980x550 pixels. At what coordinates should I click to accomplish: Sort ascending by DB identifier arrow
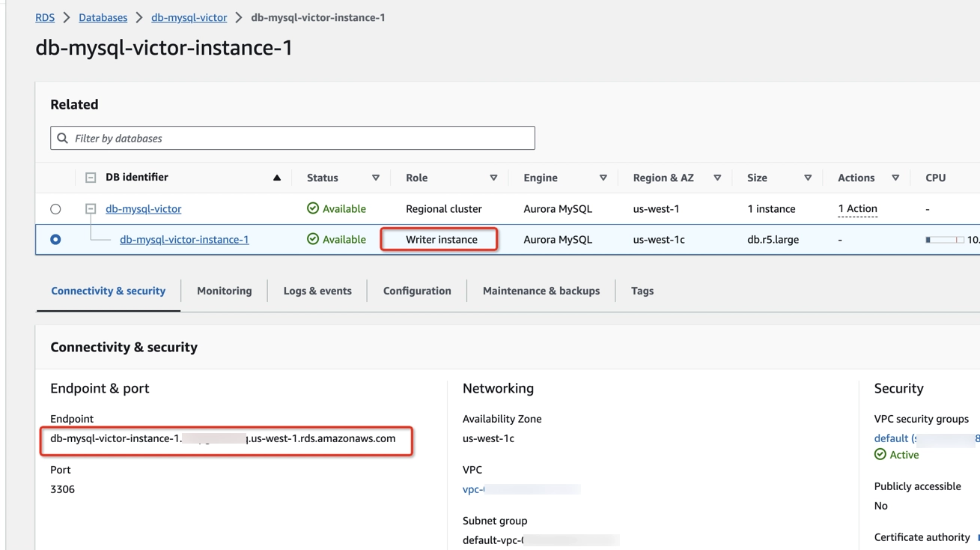(277, 178)
